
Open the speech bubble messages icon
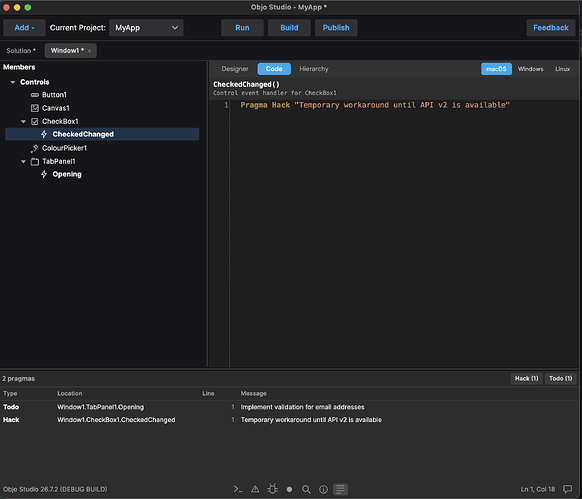567,489
